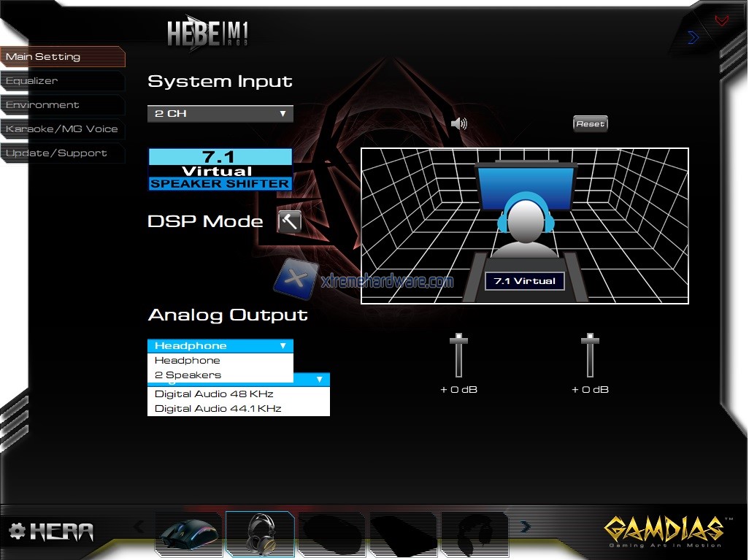Viewport: 749px width, 560px height.
Task: Toggle the 7.1 Virtual Speaker Shifter
Action: point(220,169)
